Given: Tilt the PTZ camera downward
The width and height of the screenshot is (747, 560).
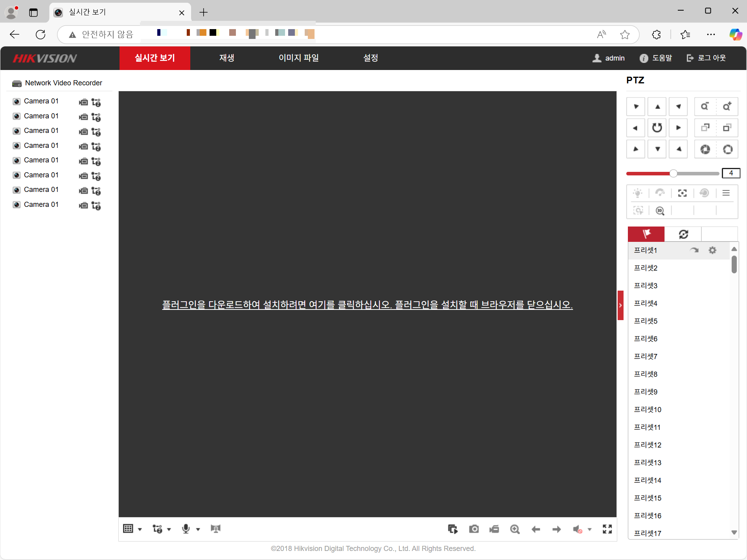Looking at the screenshot, I should 657,149.
